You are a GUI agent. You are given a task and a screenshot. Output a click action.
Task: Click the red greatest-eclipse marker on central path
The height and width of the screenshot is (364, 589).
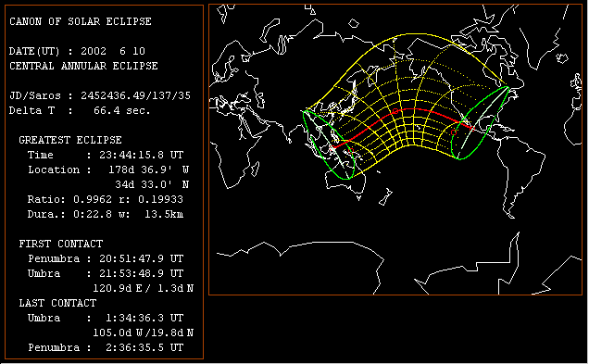(x=395, y=111)
